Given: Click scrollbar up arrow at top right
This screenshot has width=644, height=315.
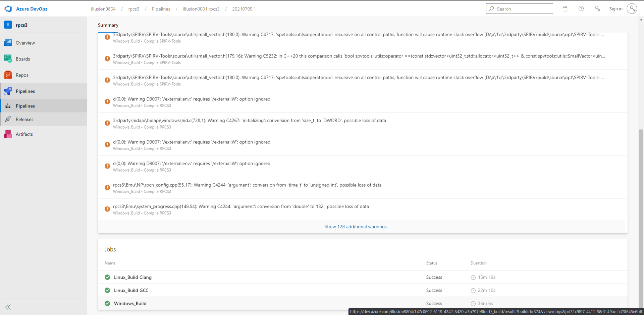Looking at the screenshot, I should coord(641,20).
